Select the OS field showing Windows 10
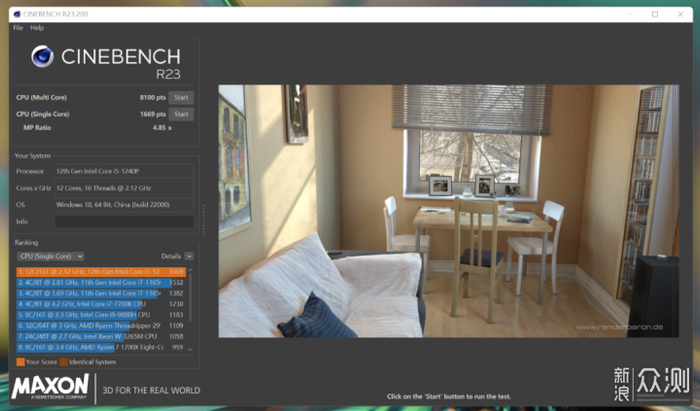Viewport: 700px width, 411px height. tap(124, 205)
